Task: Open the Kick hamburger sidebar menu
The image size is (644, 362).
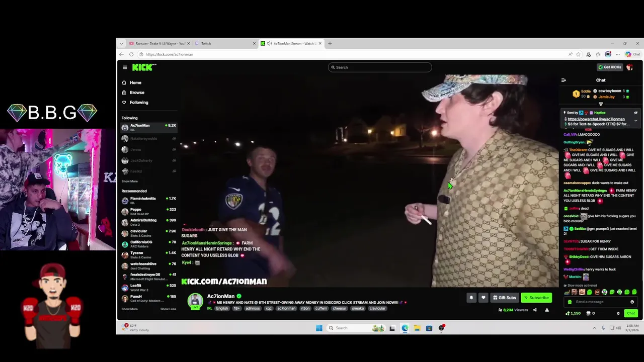Action: [125, 67]
